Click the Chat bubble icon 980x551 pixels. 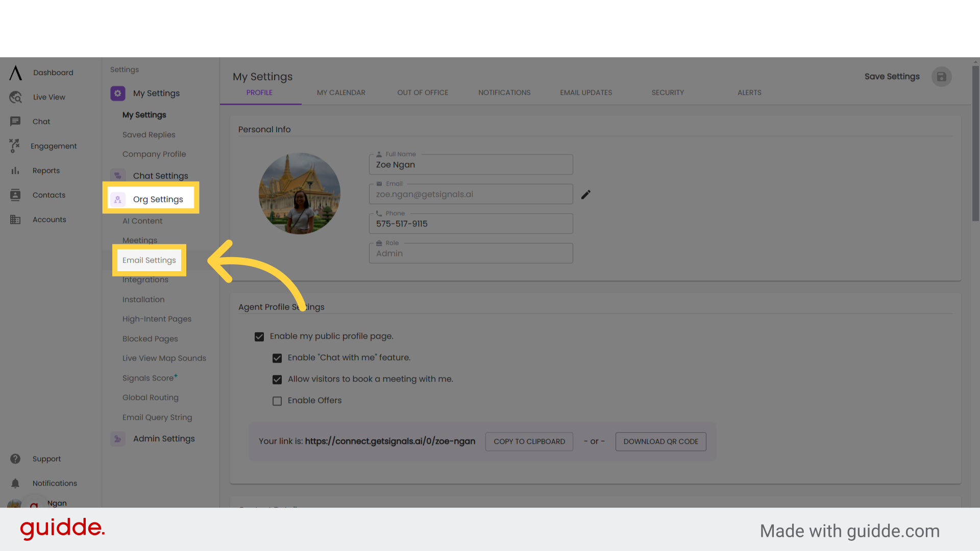(x=15, y=121)
